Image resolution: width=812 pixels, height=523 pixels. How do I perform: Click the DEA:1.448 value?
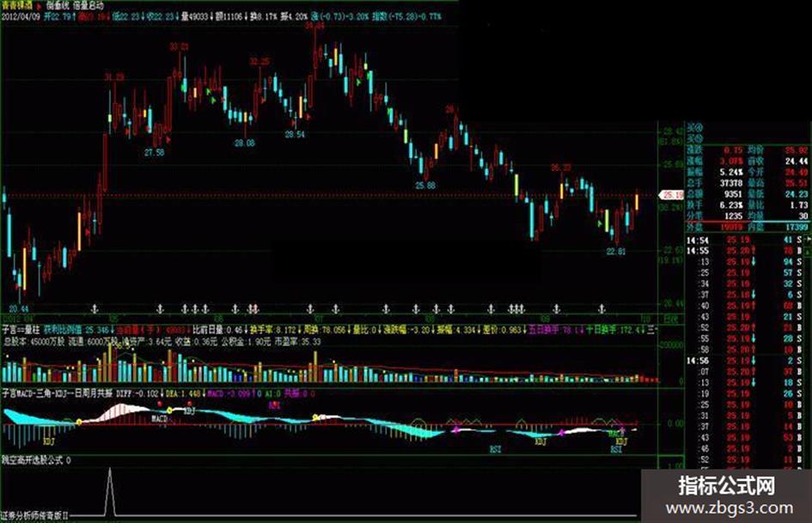click(183, 393)
